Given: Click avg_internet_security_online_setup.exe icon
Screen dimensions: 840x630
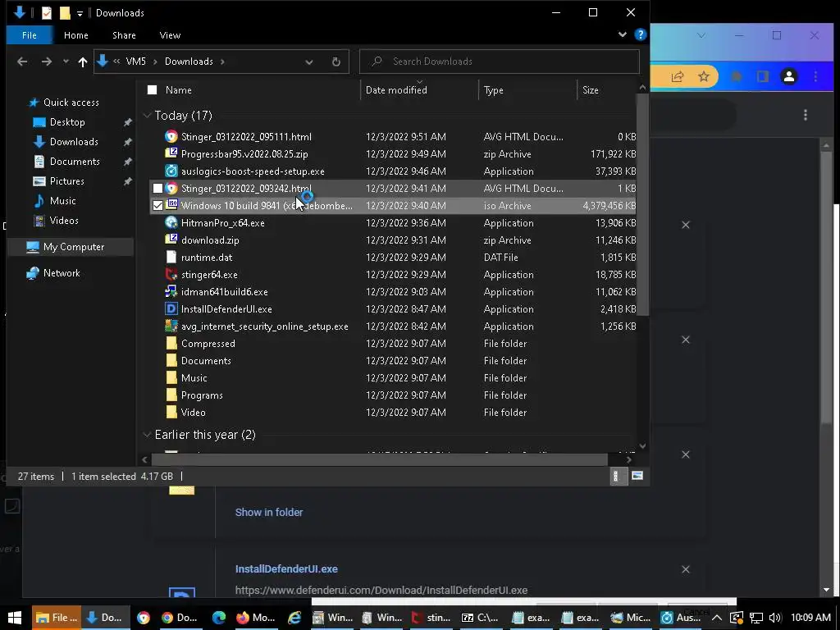Looking at the screenshot, I should coord(171,326).
